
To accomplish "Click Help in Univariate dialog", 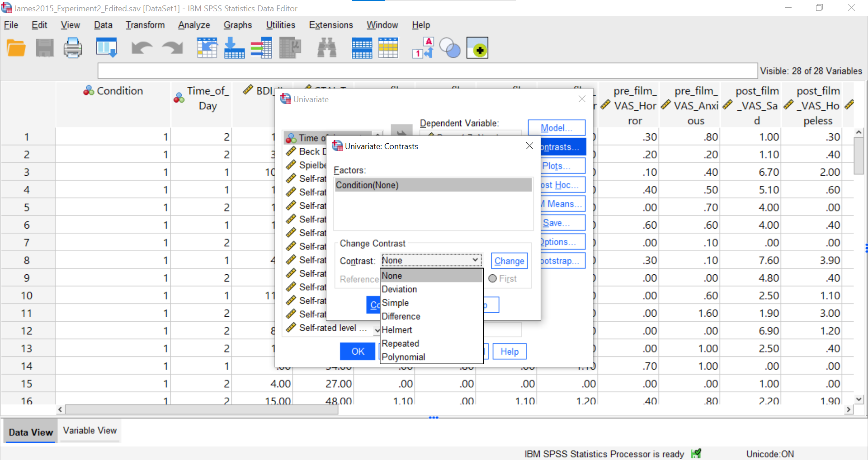I will (x=509, y=352).
